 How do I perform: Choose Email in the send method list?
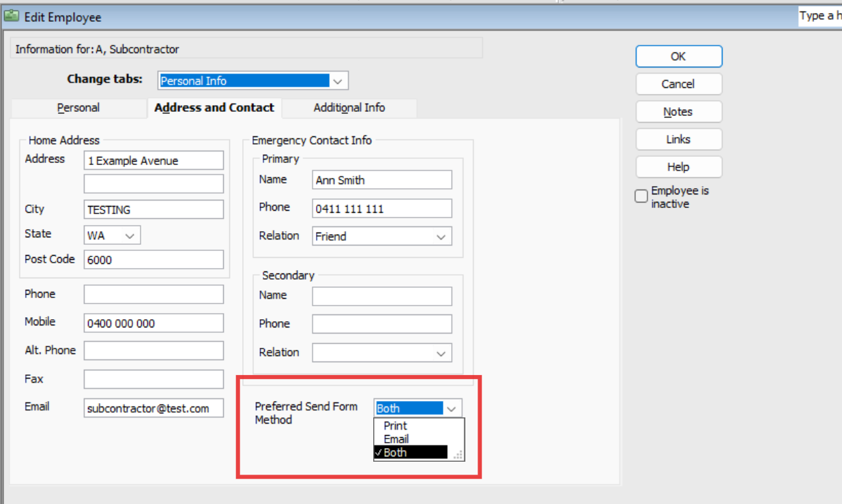click(x=396, y=439)
